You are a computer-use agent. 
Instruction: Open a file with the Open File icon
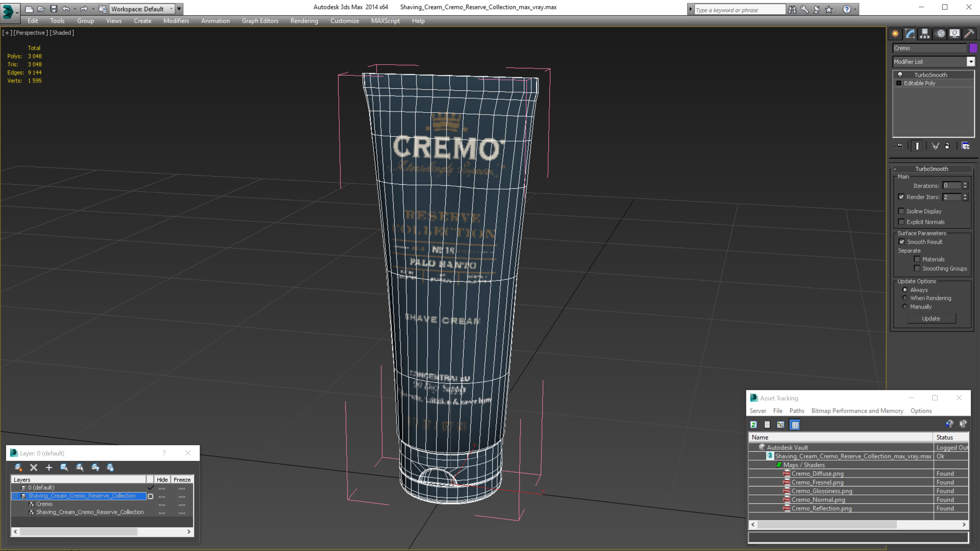[x=42, y=9]
